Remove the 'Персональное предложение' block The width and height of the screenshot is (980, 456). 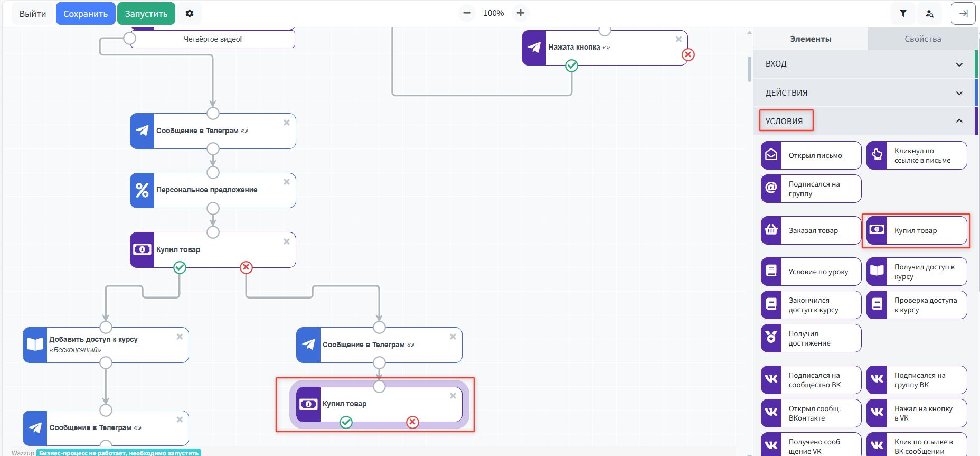287,182
